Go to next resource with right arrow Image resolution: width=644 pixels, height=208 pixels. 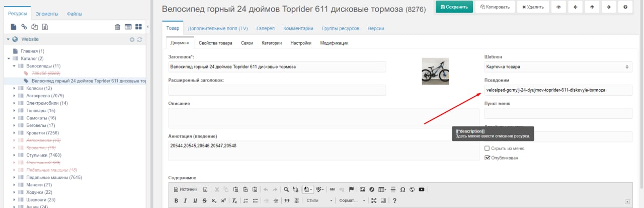tap(608, 7)
